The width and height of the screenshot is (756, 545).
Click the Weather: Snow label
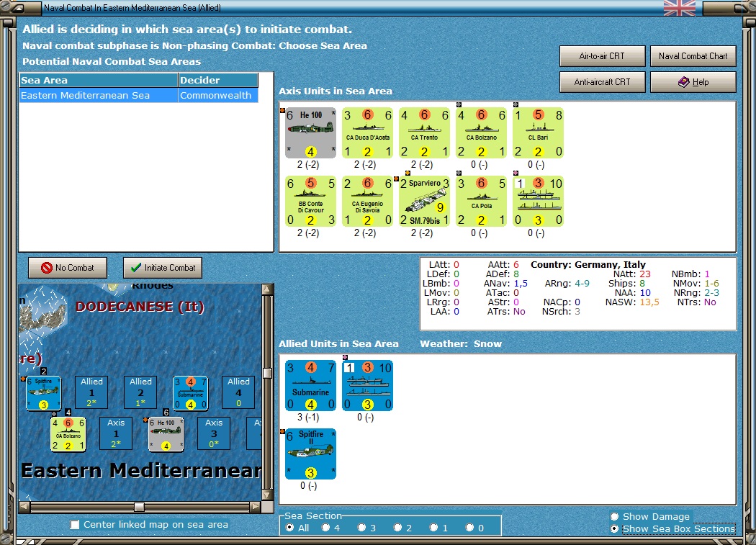461,344
